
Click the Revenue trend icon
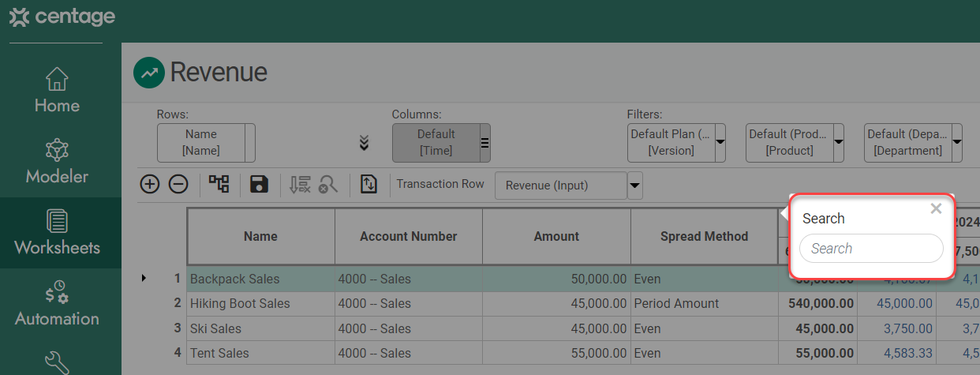click(148, 73)
